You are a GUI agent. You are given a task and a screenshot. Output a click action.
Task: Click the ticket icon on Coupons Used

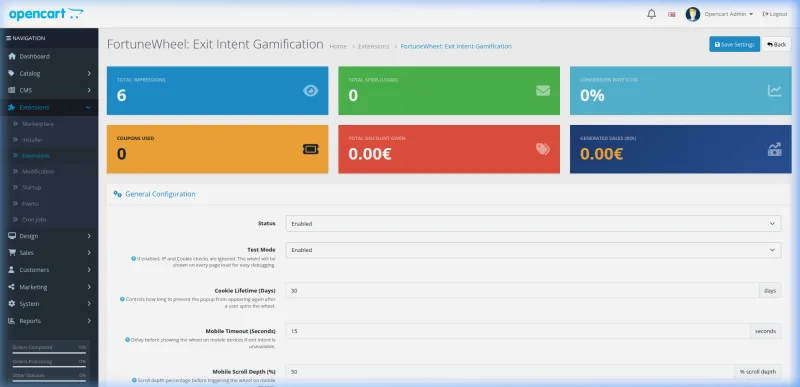(x=311, y=149)
